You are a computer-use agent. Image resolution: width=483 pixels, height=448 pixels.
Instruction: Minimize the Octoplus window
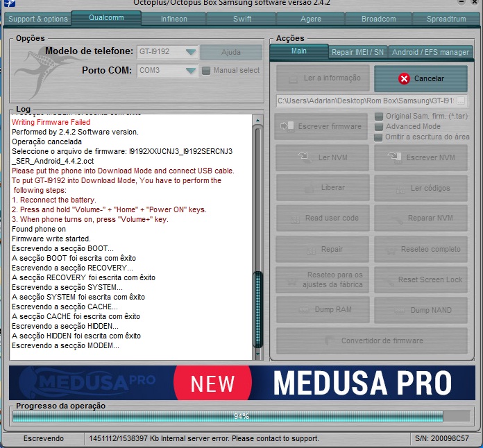(461, 3)
